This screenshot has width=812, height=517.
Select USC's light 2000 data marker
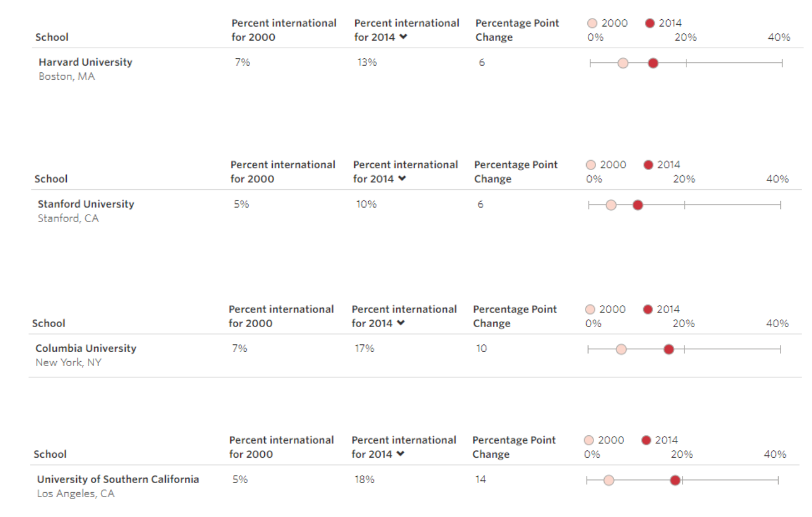pos(608,481)
